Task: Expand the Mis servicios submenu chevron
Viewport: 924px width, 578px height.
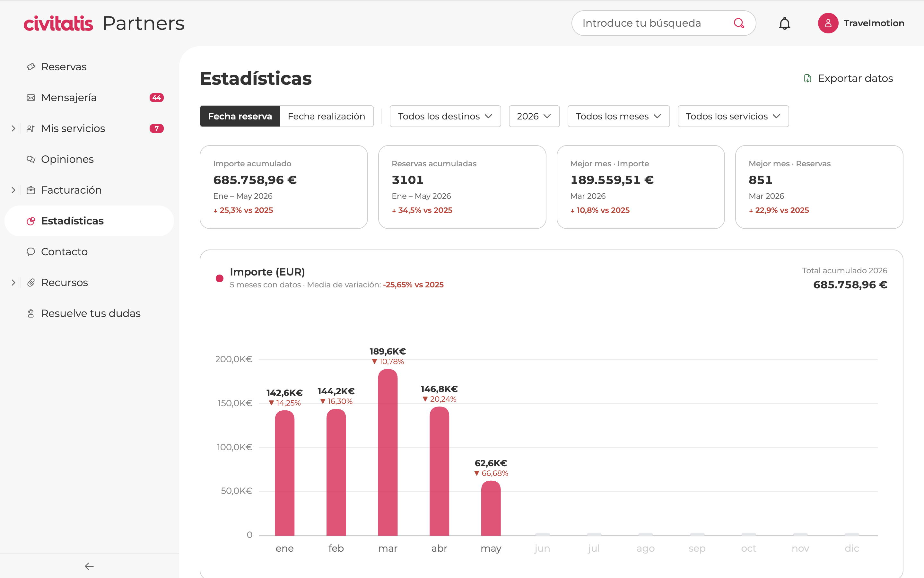Action: pos(13,129)
